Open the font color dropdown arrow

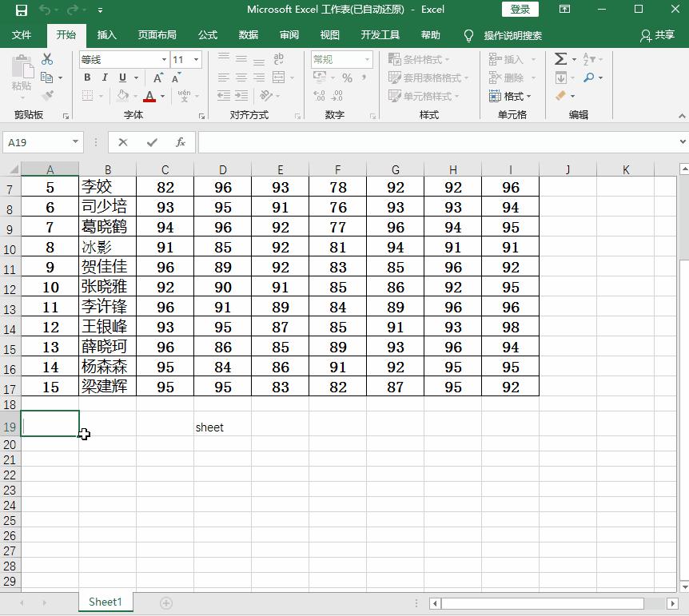coord(162,96)
